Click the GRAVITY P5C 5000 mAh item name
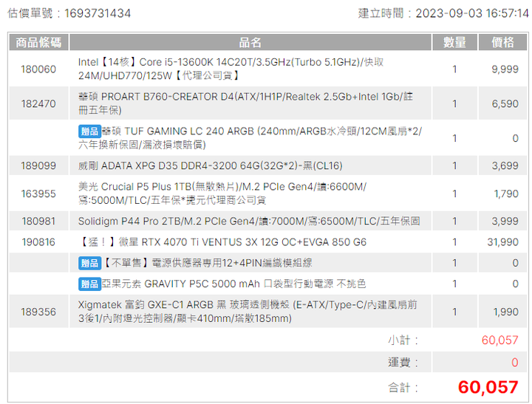The width and height of the screenshot is (532, 404). (233, 284)
